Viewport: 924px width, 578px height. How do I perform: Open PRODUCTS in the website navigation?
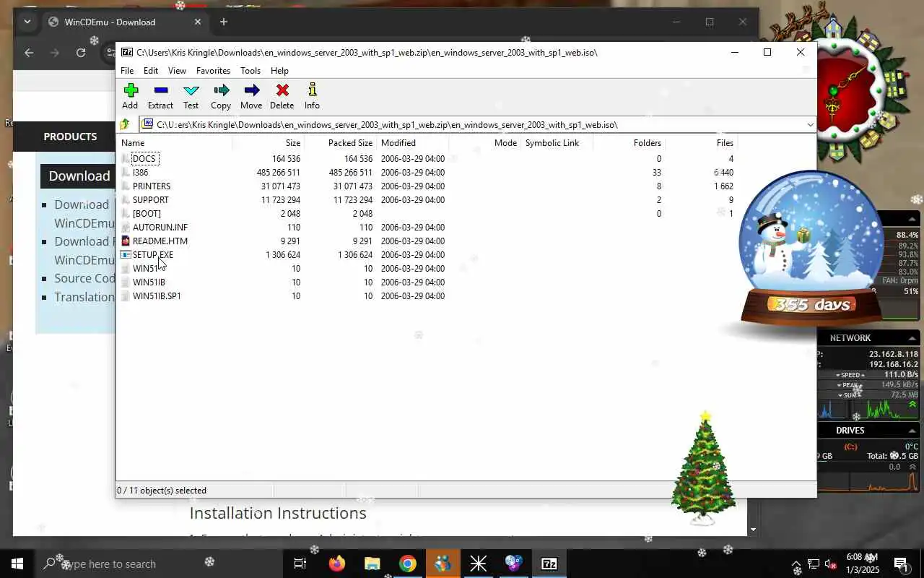(x=70, y=136)
